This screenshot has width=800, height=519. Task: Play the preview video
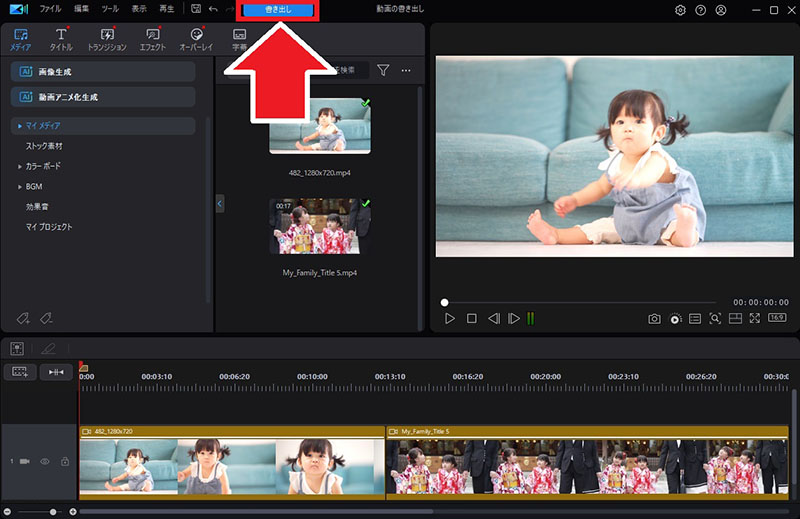449,318
